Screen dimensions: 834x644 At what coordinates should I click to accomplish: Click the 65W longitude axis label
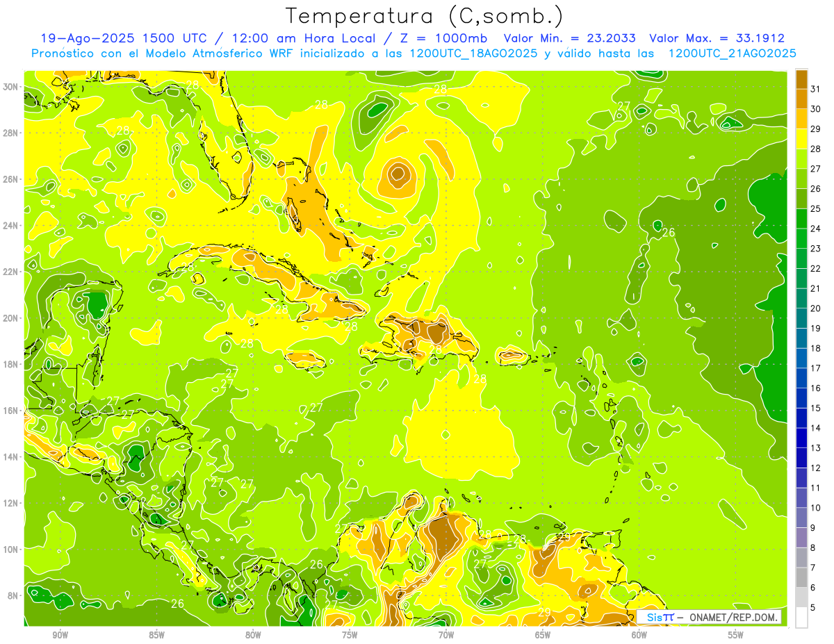pyautogui.click(x=543, y=635)
